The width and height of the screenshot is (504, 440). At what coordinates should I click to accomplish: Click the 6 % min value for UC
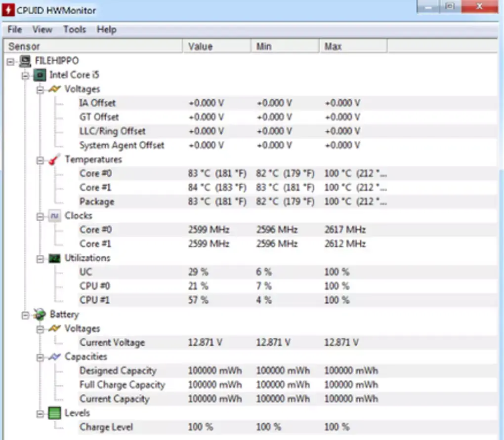[264, 272]
